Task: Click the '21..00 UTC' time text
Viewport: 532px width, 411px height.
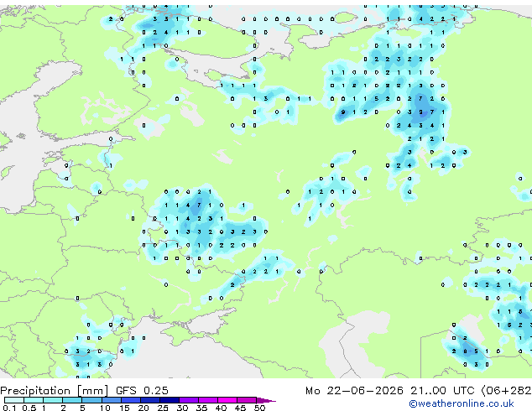Action: 442,391
